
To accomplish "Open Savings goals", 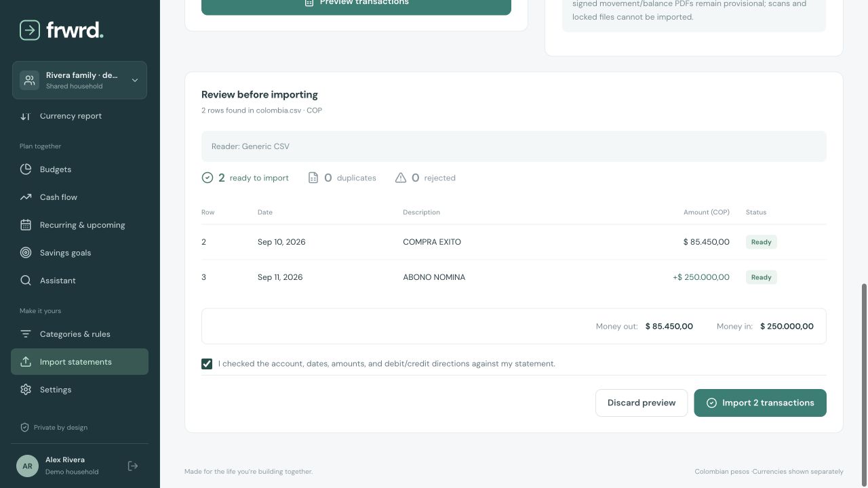I will coord(79,253).
